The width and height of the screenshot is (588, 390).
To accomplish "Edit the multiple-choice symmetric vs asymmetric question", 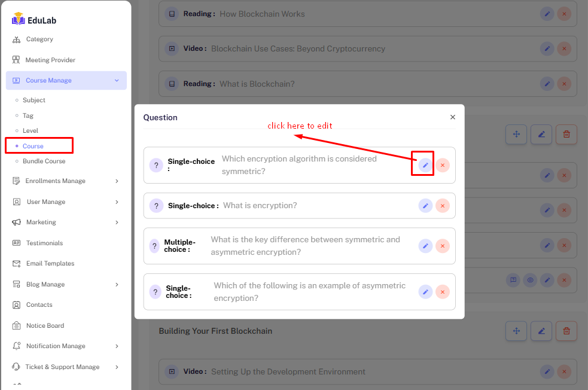I will tap(425, 246).
